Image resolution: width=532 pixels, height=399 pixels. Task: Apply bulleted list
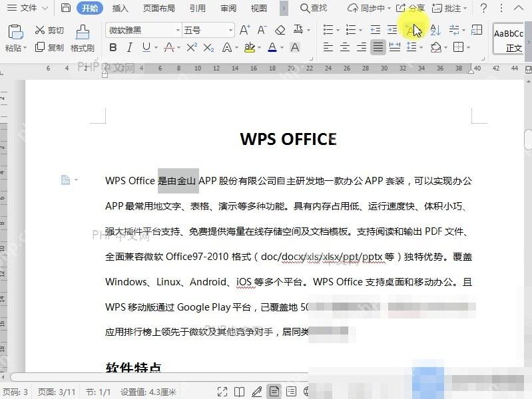click(328, 30)
